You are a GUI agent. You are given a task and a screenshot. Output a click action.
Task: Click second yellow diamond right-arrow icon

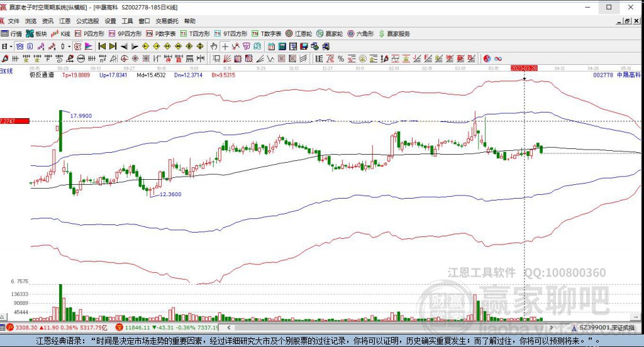[x=157, y=47]
